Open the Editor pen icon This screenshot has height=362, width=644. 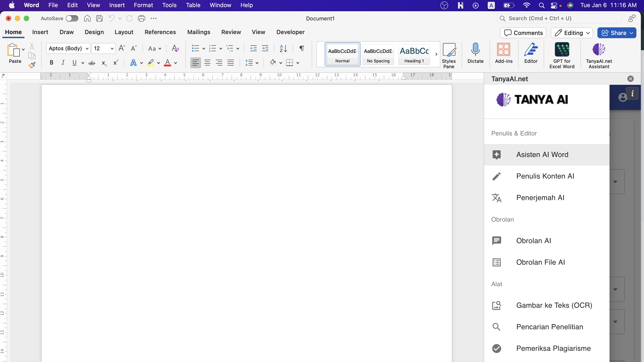[x=530, y=50]
